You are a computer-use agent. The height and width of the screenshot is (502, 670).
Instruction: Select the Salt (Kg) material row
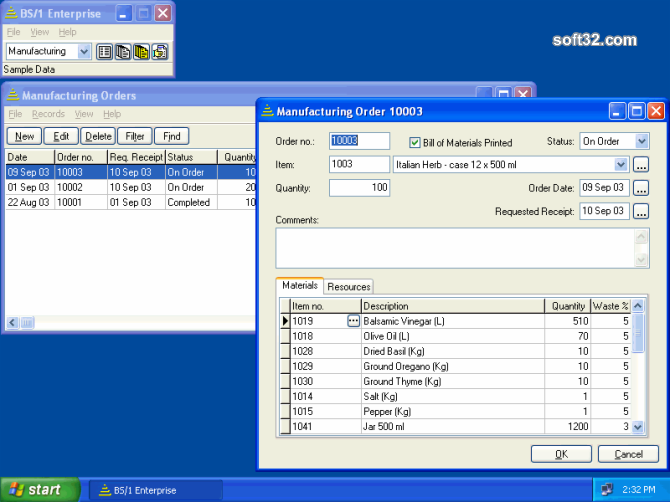click(455, 396)
